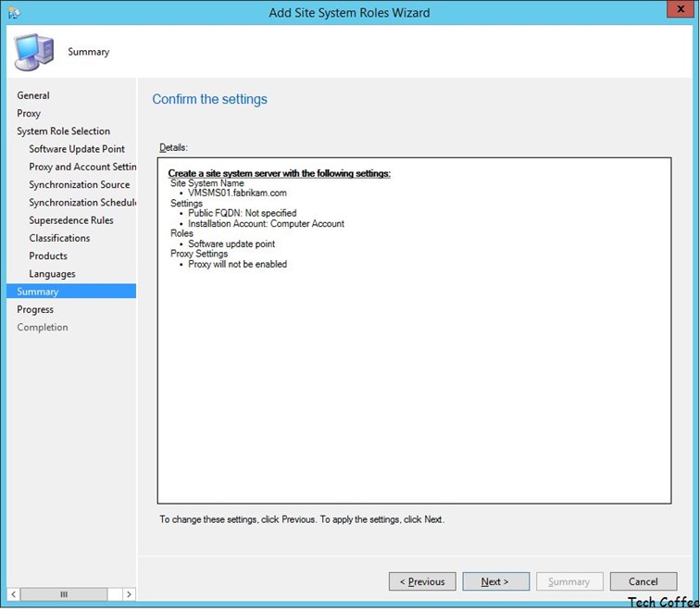Click Next to apply settings
Screen dimensions: 700x611
(x=496, y=581)
